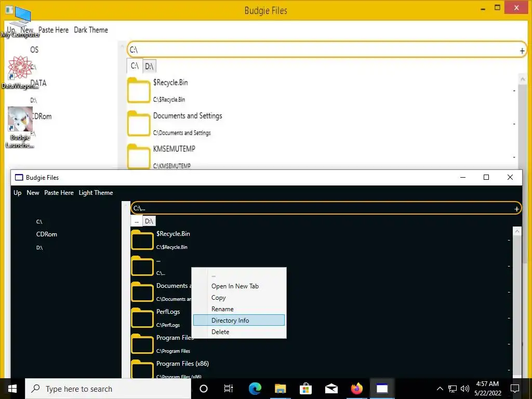Select PerfLogs folder name text
The height and width of the screenshot is (399, 532).
[x=168, y=312]
